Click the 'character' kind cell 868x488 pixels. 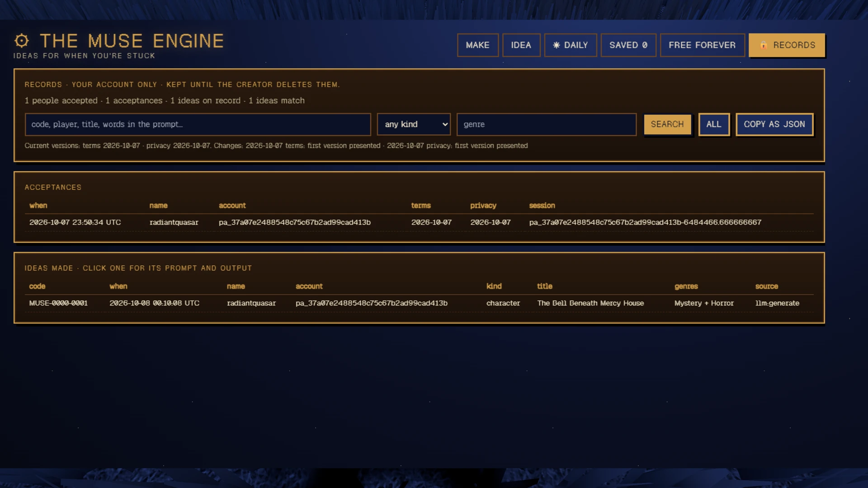point(503,303)
